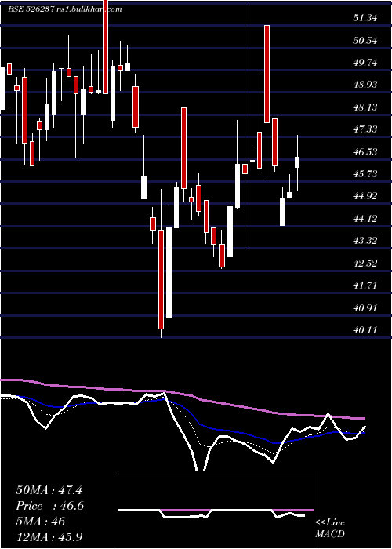The image size is (392, 549).
Task: Click the 12MA : 45.9 readout
Action: coord(49,536)
